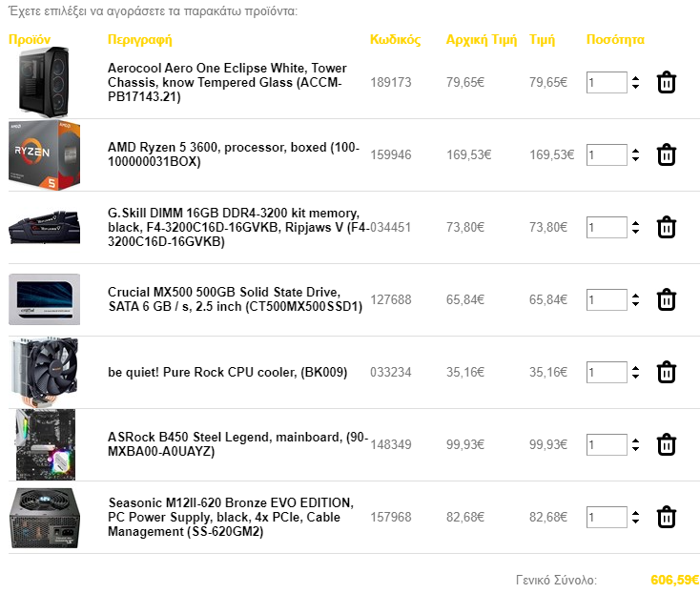Screen dimensions: 700x614
Task: Click the Κωδικός column header
Action: tap(395, 40)
